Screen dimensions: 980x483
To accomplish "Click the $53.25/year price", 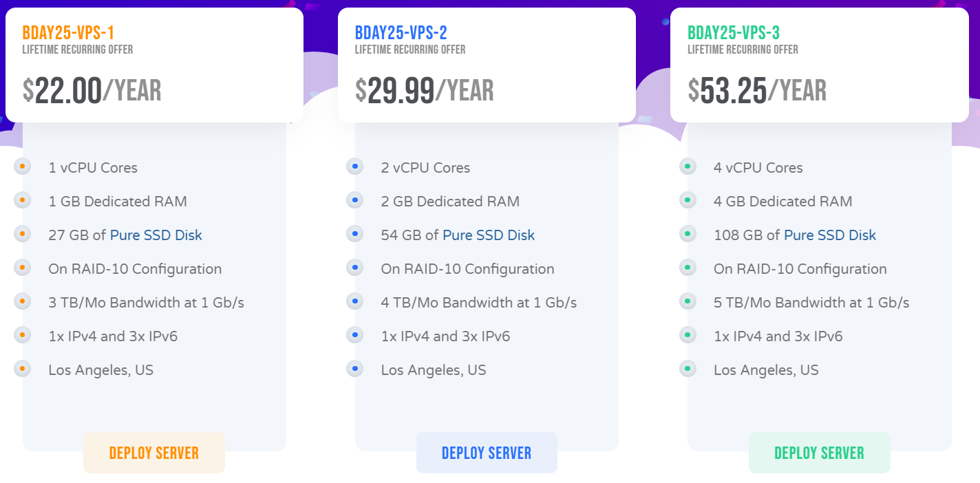I will point(757,90).
